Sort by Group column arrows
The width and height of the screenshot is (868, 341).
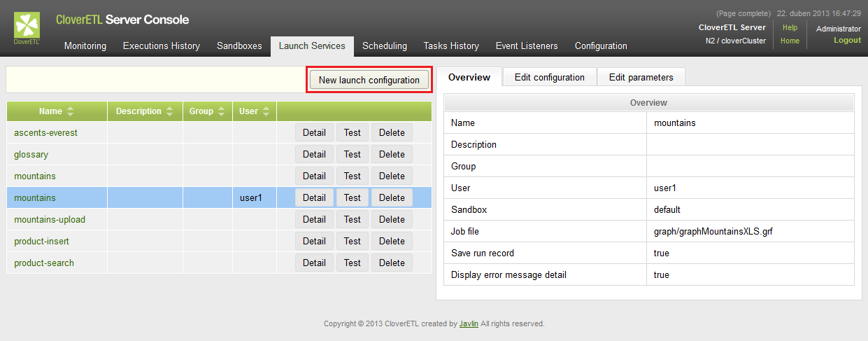tap(221, 111)
